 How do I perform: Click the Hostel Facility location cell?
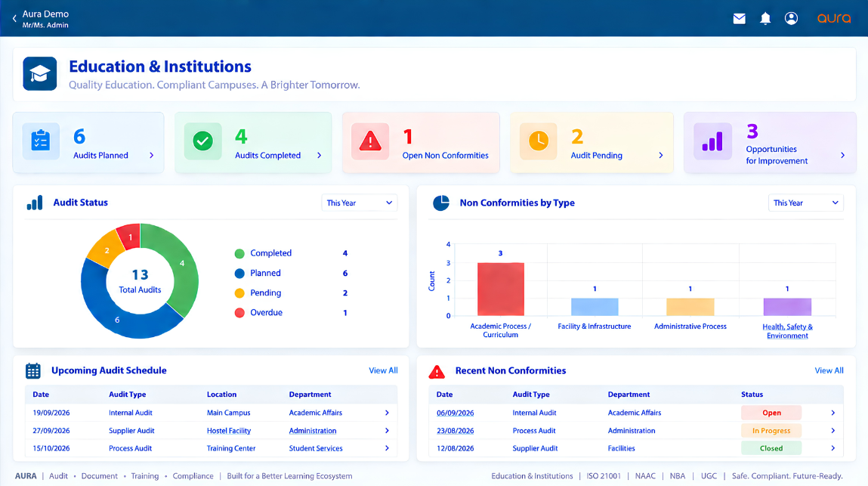click(x=229, y=431)
